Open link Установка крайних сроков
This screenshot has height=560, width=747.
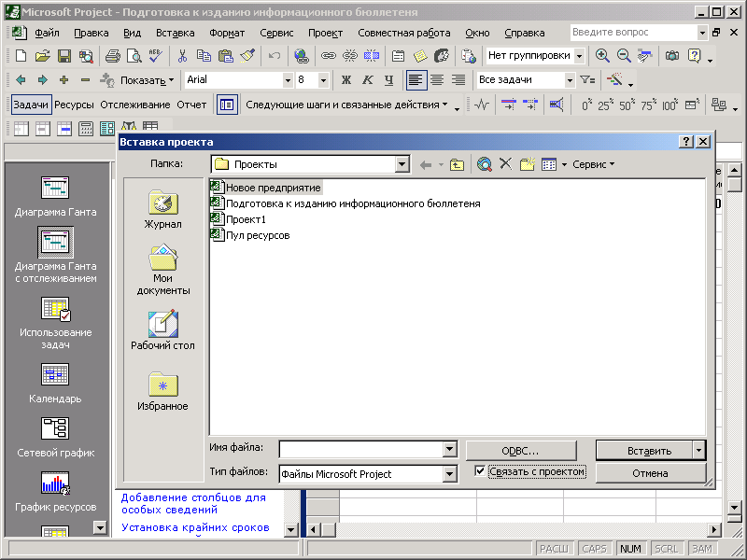tap(195, 527)
